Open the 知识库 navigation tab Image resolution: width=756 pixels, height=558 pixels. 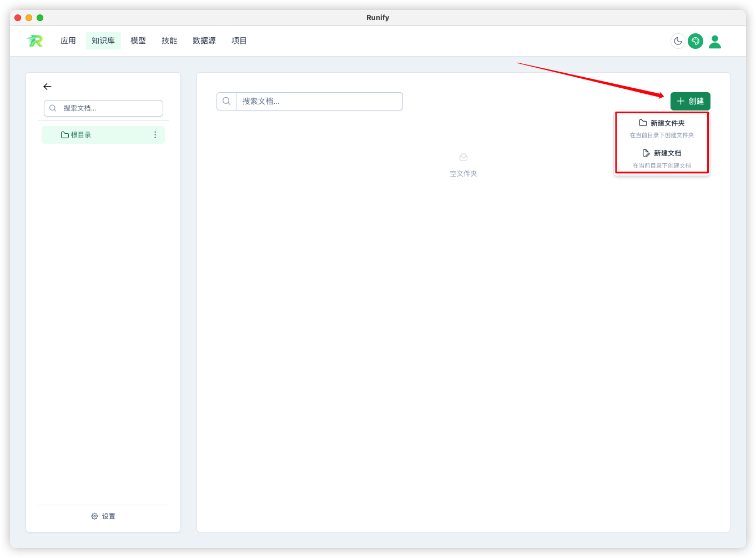click(x=103, y=41)
